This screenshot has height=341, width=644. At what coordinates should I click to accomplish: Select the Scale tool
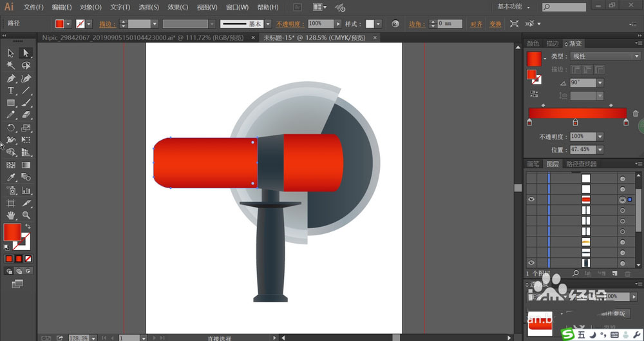click(x=26, y=128)
